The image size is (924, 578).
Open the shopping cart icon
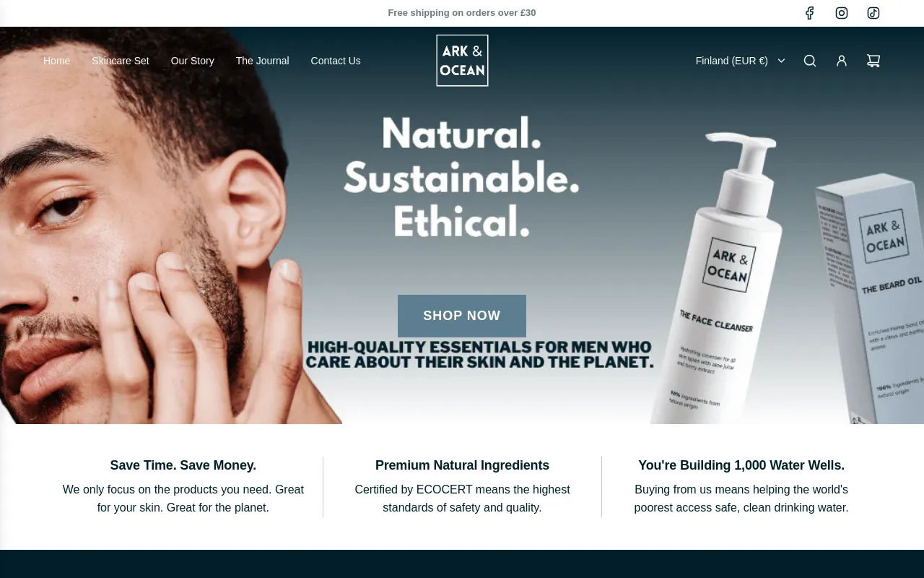pyautogui.click(x=873, y=61)
